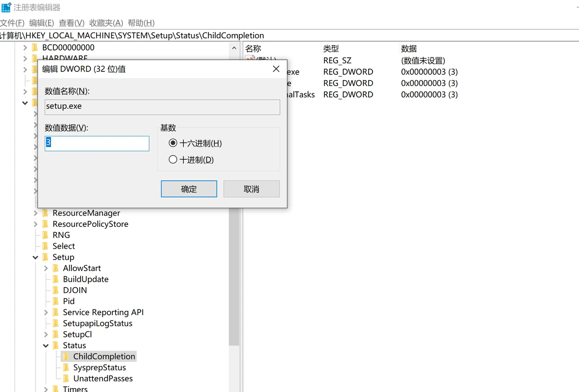Click the Pid folder icon
Image resolution: width=579 pixels, height=392 pixels.
click(x=56, y=301)
